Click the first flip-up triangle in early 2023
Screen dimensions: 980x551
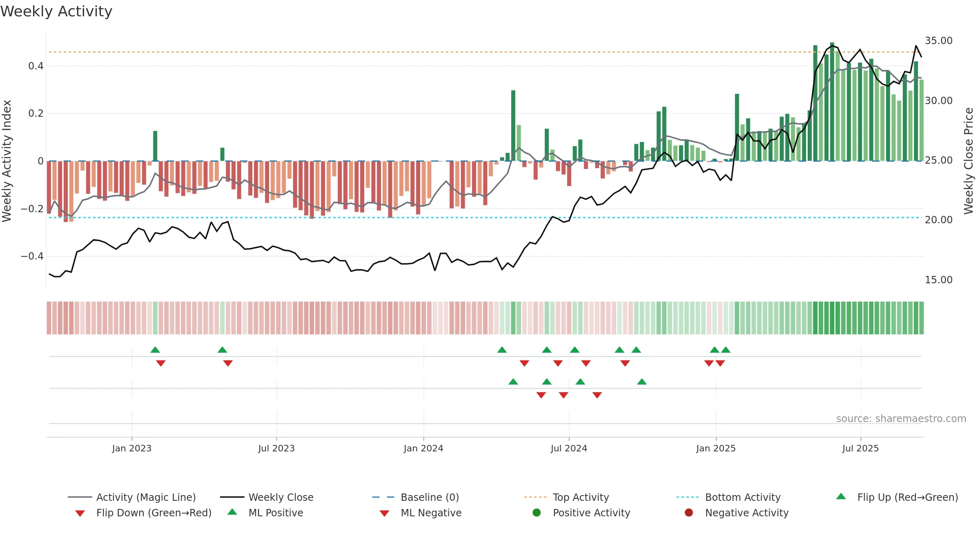tap(155, 350)
